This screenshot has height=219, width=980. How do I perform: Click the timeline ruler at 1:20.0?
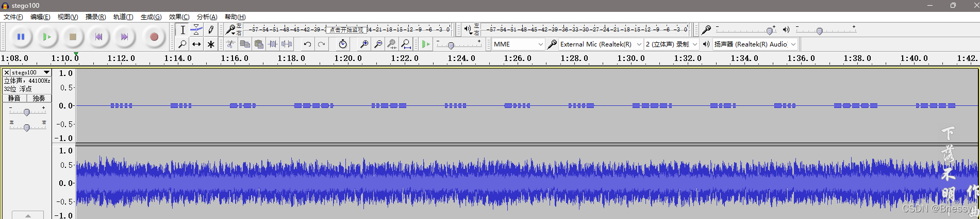(348, 58)
